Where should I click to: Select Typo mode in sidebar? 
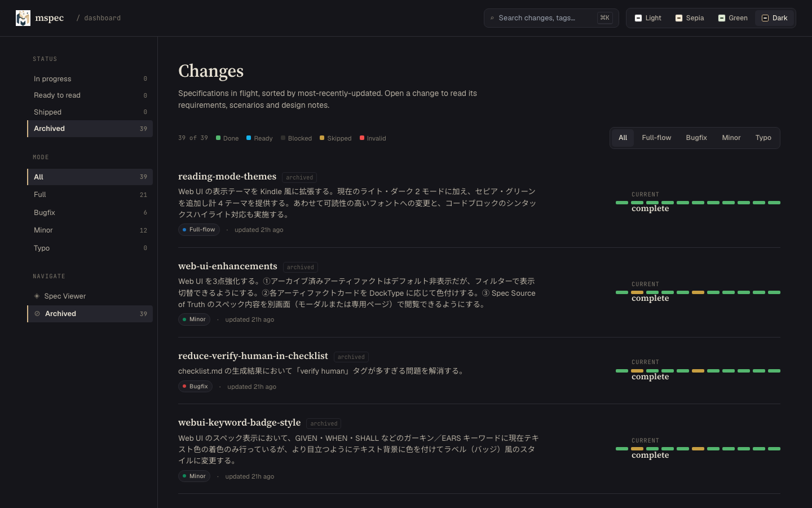coord(90,248)
